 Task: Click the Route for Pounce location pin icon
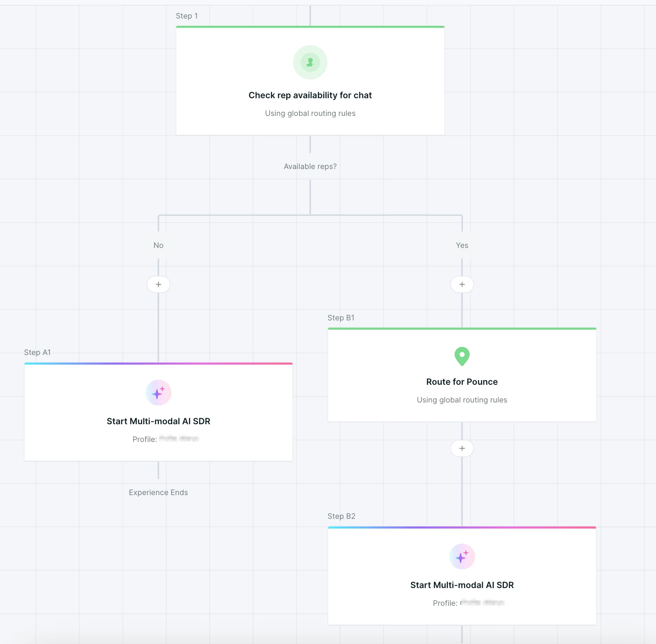point(462,356)
